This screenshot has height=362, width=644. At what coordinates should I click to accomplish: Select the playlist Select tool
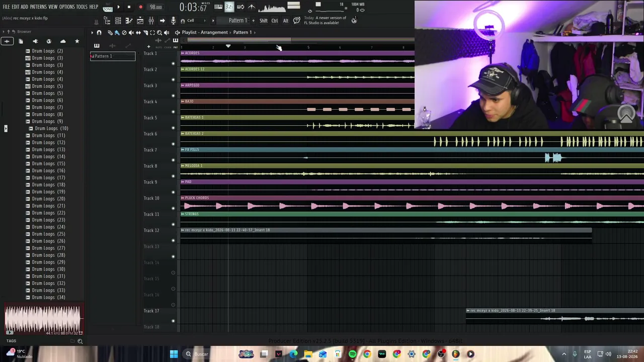pos(152,33)
